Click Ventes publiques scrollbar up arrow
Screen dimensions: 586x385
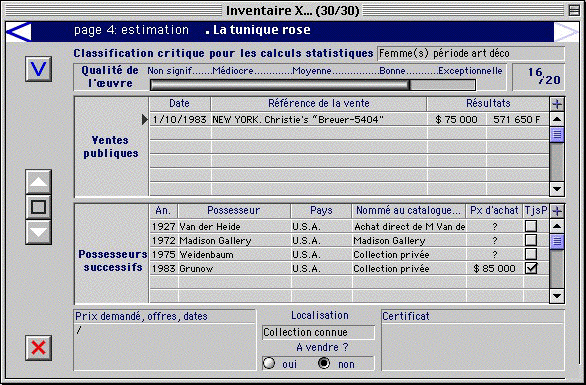pyautogui.click(x=557, y=119)
